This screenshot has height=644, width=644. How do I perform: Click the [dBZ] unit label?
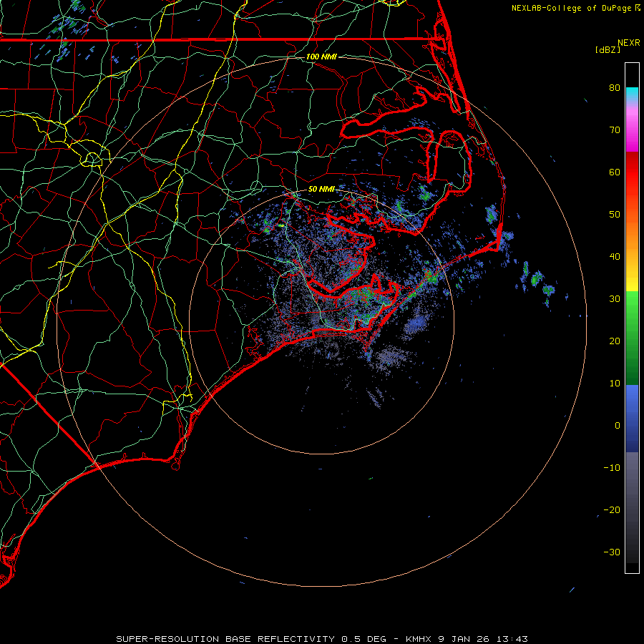pos(608,50)
